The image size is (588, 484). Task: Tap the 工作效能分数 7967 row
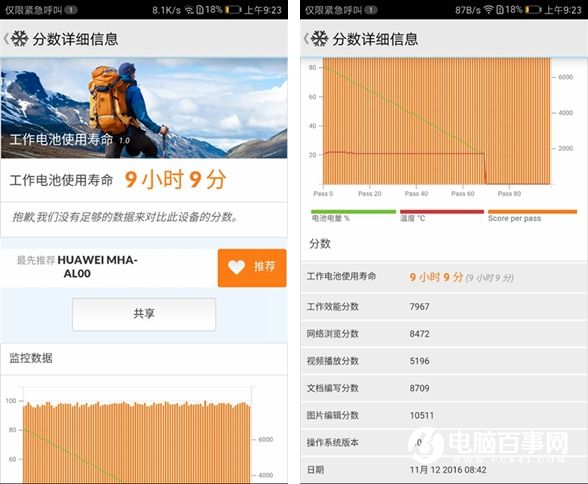pyautogui.click(x=444, y=306)
